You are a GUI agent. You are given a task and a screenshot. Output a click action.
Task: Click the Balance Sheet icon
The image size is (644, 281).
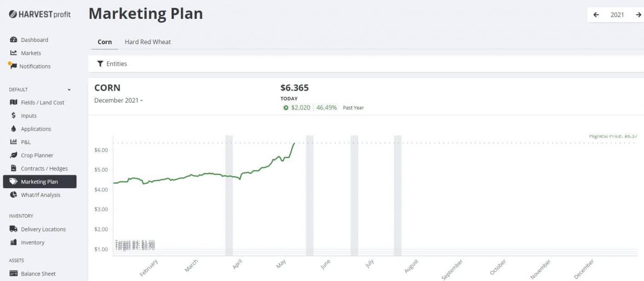(13, 274)
